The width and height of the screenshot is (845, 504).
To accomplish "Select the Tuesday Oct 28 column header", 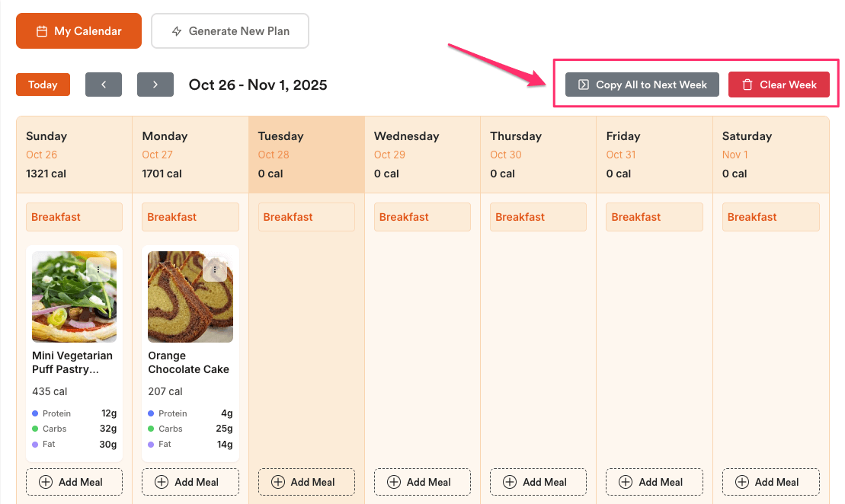I will pos(306,155).
